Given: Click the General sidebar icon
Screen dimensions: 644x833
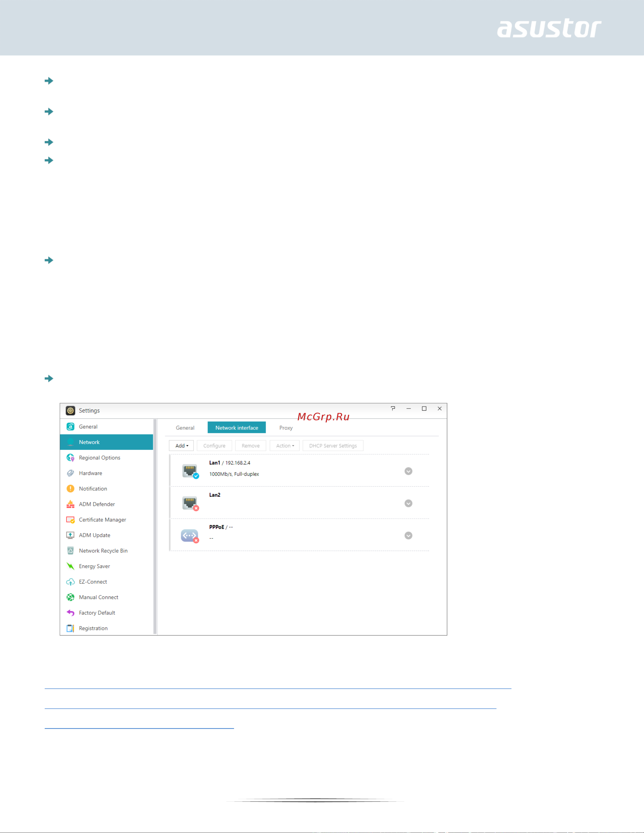Looking at the screenshot, I should [70, 426].
